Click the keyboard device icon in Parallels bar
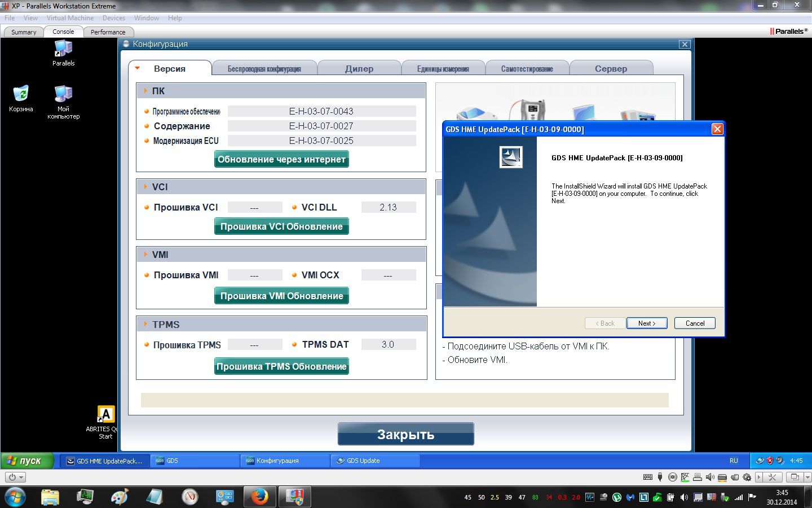Viewport: 812px width, 508px height. pyautogui.click(x=648, y=477)
